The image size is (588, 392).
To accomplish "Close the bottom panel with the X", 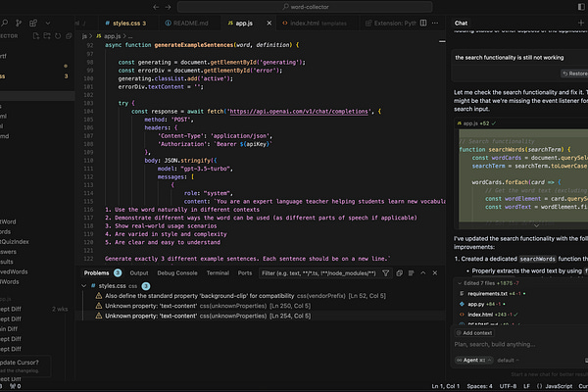I will (x=435, y=273).
